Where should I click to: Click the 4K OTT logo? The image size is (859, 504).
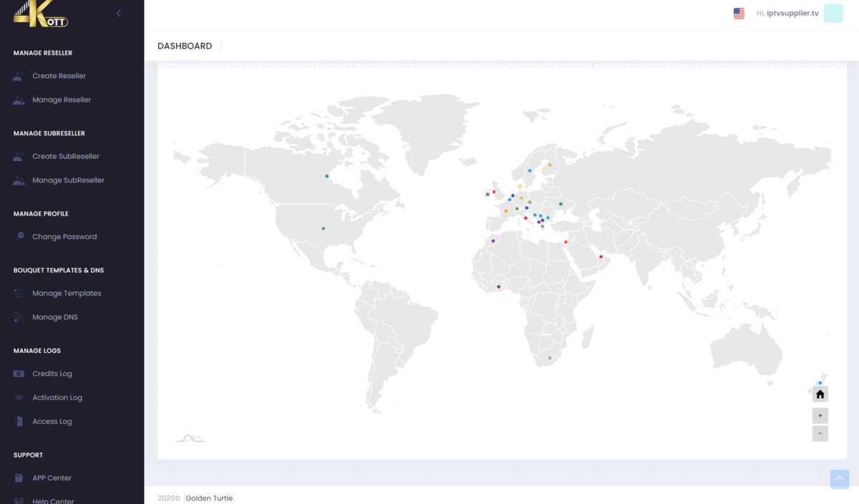point(41,15)
